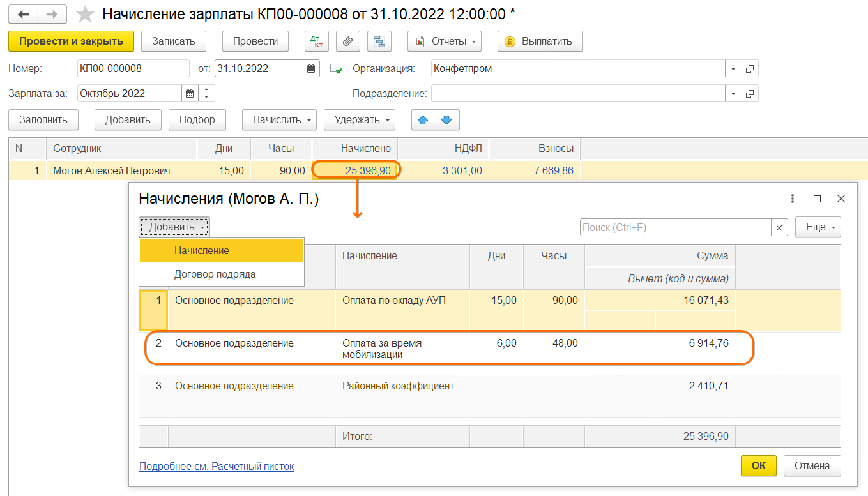The width and height of the screenshot is (868, 496).
Task: Click the Выплатить button
Action: coord(540,41)
